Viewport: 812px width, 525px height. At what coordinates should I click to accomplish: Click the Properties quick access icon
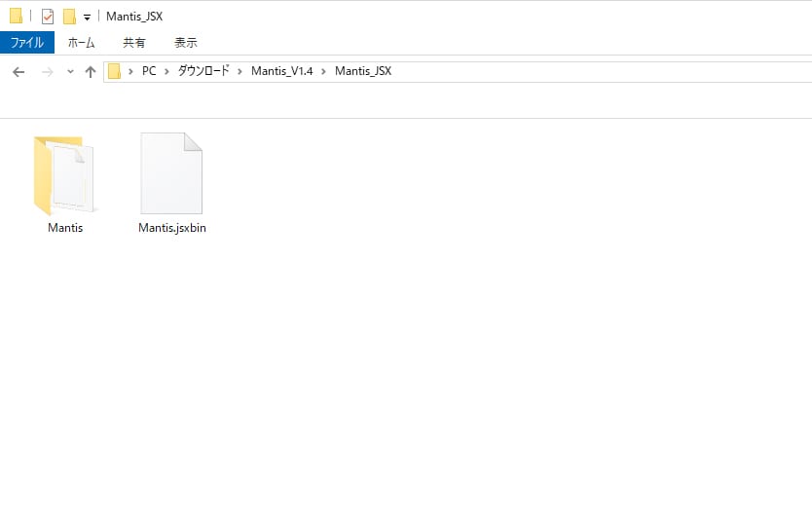47,17
